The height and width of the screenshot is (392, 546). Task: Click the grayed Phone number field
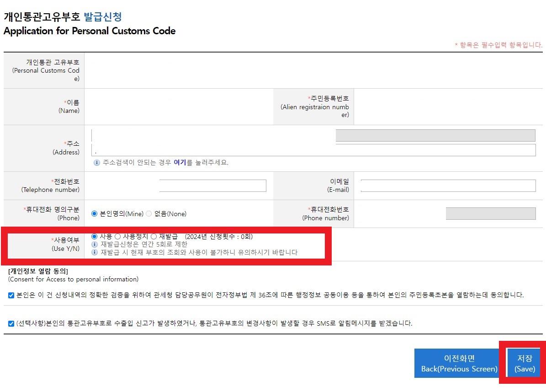pos(490,213)
